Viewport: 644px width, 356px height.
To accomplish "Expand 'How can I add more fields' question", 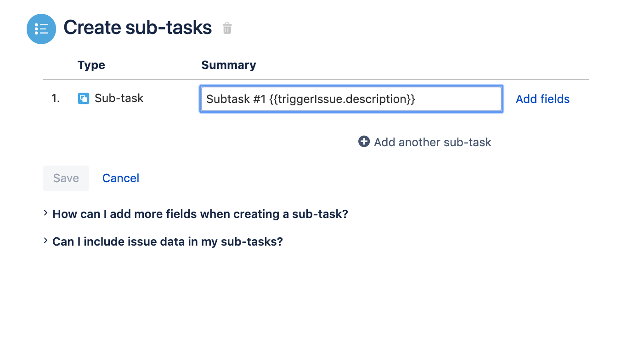I will click(200, 214).
